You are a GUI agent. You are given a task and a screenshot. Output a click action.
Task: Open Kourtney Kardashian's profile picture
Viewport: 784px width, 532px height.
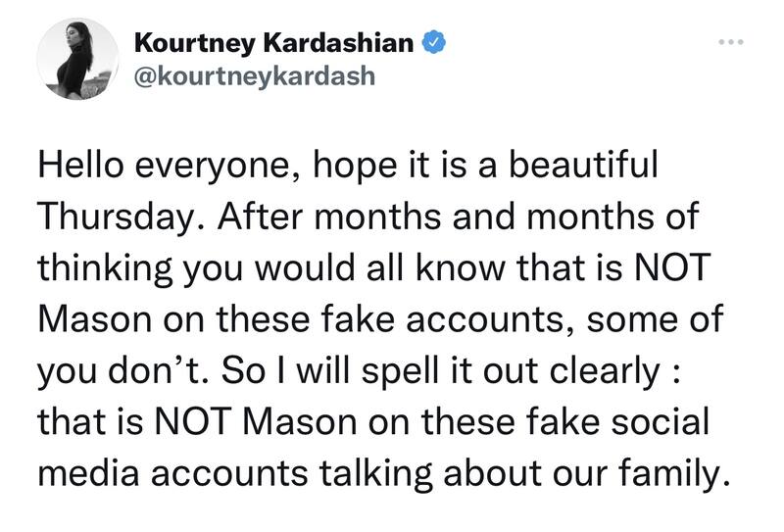75,58
